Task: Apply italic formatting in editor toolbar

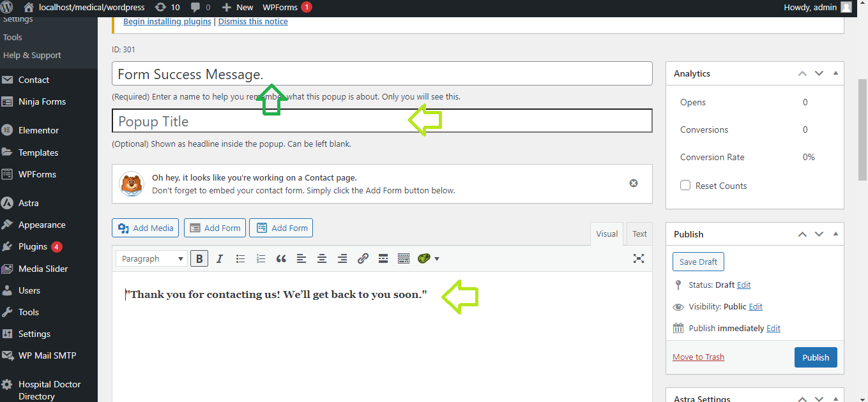Action: pos(220,258)
